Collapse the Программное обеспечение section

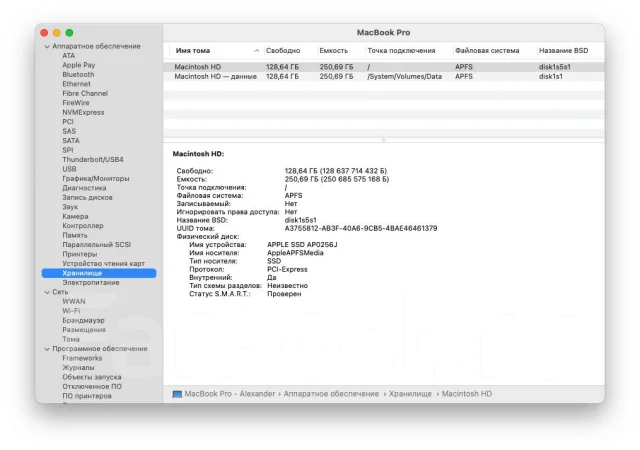pos(47,349)
